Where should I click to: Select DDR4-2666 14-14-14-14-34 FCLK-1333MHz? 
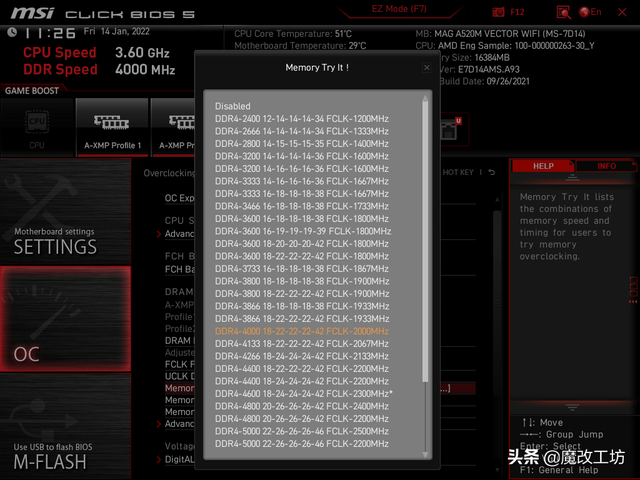[302, 131]
